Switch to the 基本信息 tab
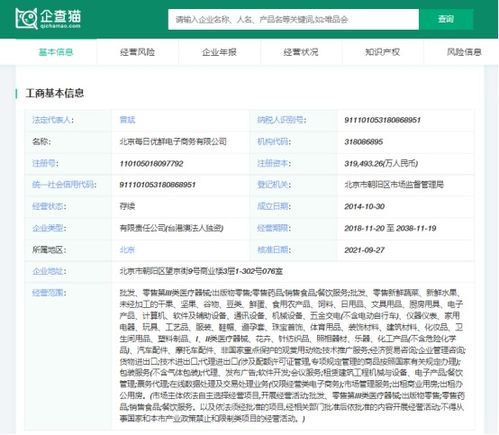 coord(56,52)
